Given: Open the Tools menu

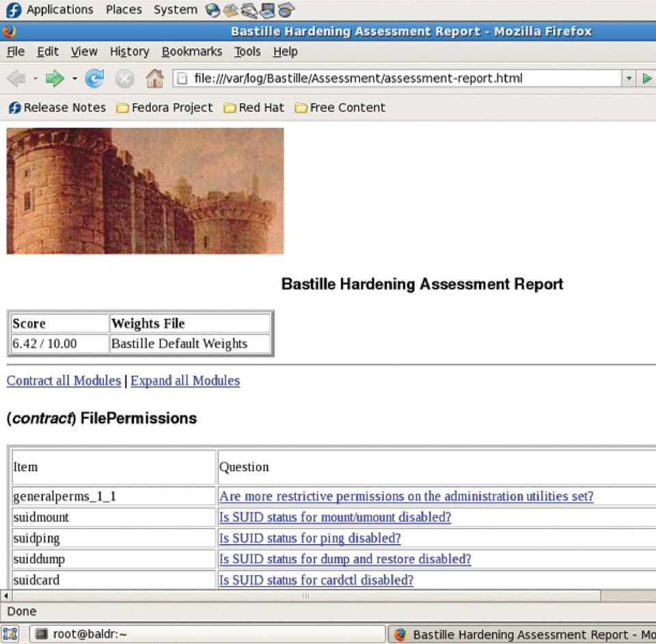Looking at the screenshot, I should (247, 51).
